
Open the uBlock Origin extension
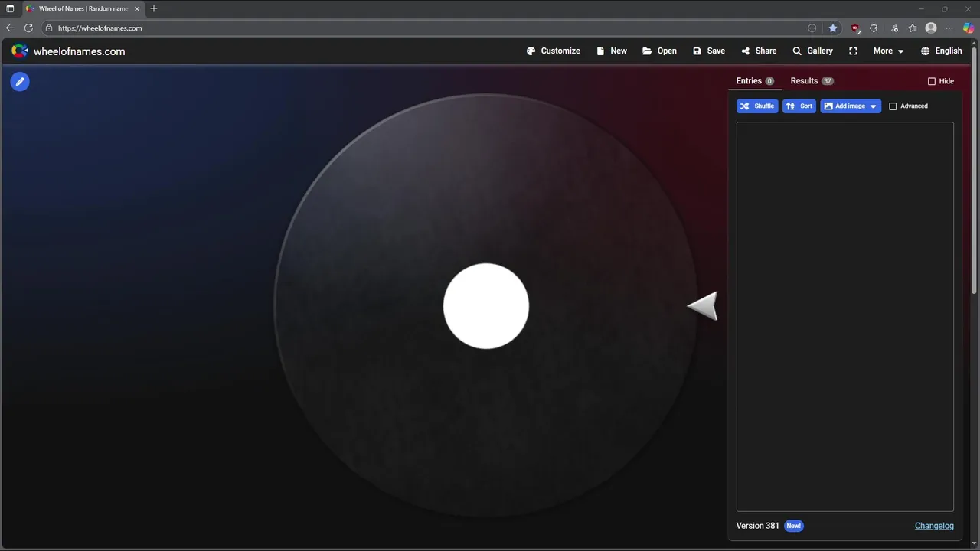(x=855, y=28)
